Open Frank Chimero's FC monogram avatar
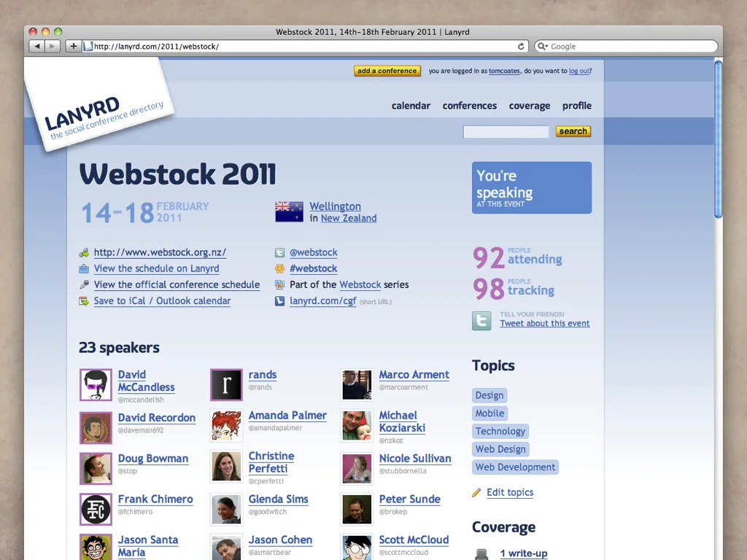 [96, 510]
